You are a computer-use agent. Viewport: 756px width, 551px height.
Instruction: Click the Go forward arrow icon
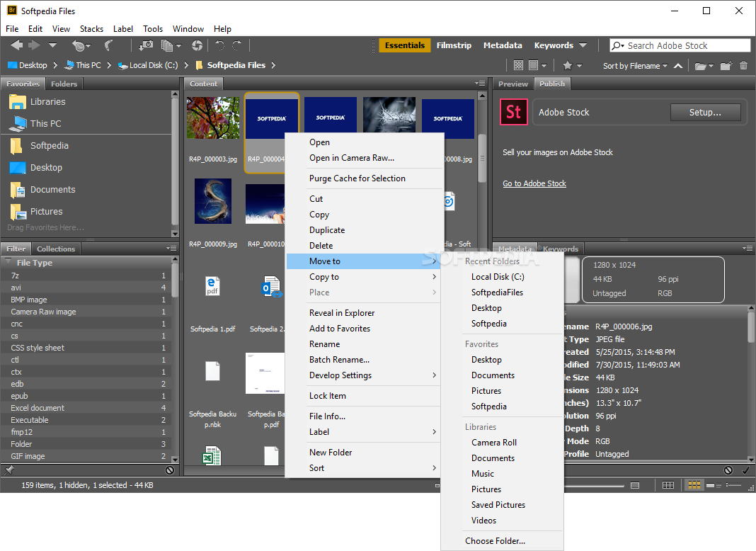[x=34, y=45]
